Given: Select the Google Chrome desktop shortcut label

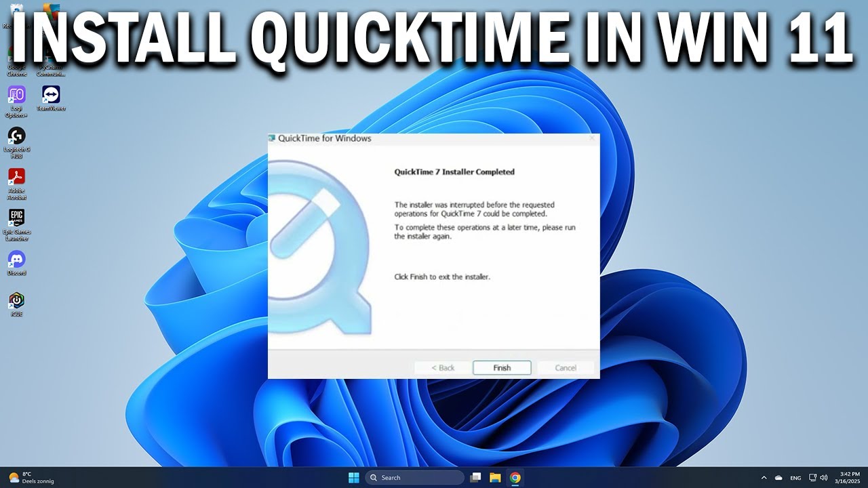Looking at the screenshot, I should pos(16,70).
